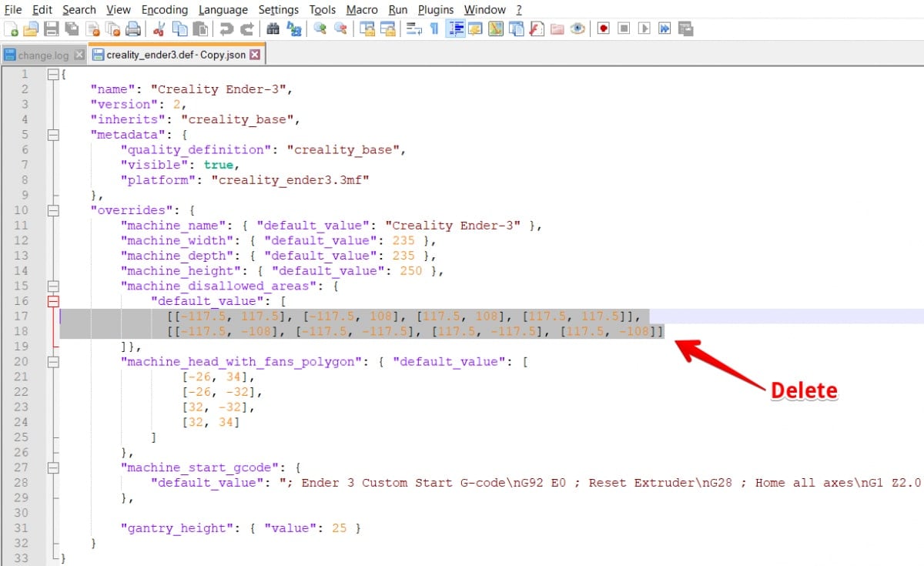The height and width of the screenshot is (566, 924).
Task: Open the ? help menu
Action: pyautogui.click(x=519, y=10)
